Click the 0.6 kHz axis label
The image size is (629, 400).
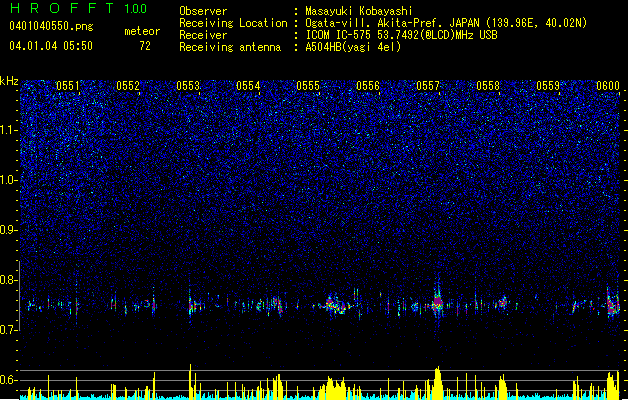tap(8, 380)
